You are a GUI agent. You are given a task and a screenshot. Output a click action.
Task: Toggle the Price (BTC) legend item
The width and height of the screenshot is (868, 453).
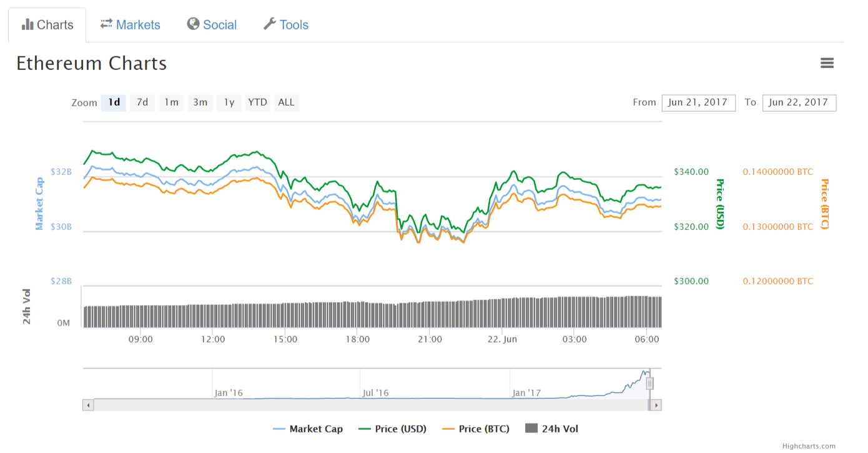pyautogui.click(x=476, y=429)
